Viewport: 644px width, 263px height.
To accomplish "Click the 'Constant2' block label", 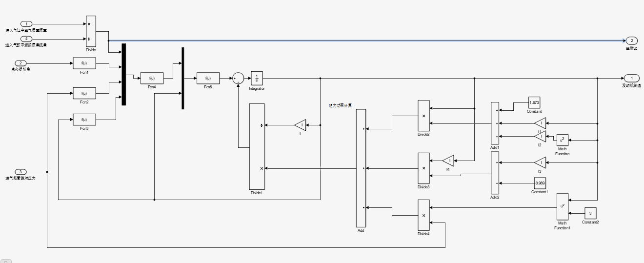I will [x=590, y=223].
